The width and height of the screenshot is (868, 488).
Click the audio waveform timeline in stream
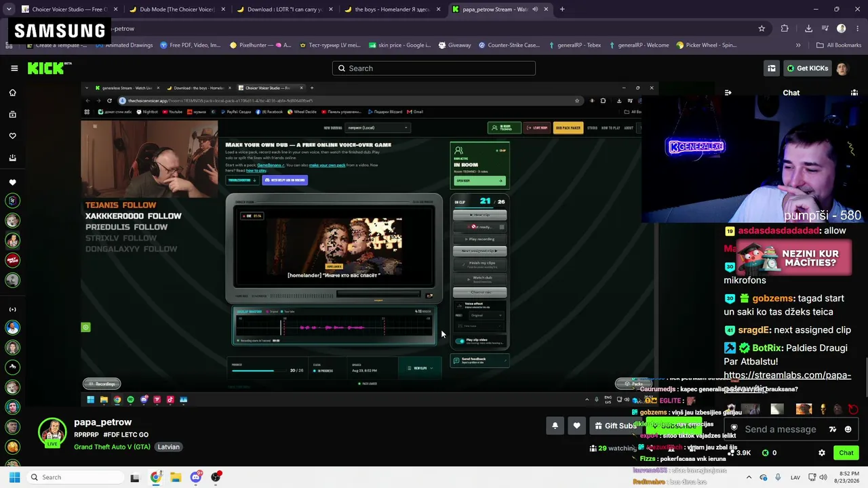click(334, 327)
